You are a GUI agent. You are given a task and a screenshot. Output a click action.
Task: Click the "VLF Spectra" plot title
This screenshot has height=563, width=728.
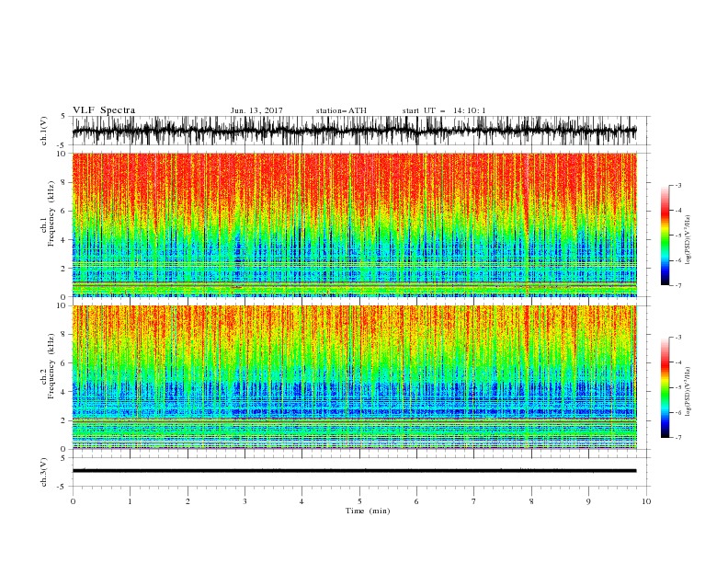pyautogui.click(x=104, y=110)
